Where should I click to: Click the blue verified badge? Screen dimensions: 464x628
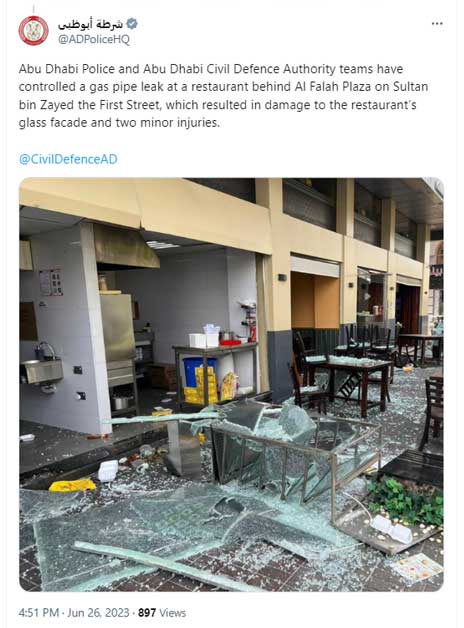click(x=132, y=24)
